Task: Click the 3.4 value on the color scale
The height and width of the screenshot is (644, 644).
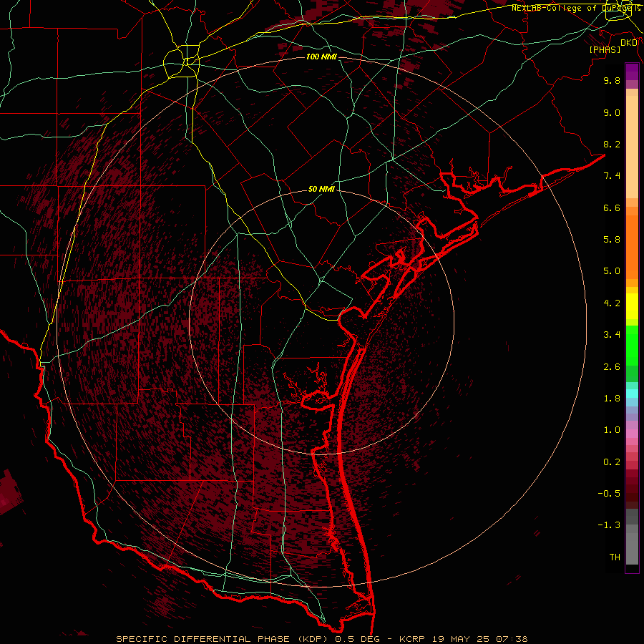Action: pyautogui.click(x=612, y=335)
